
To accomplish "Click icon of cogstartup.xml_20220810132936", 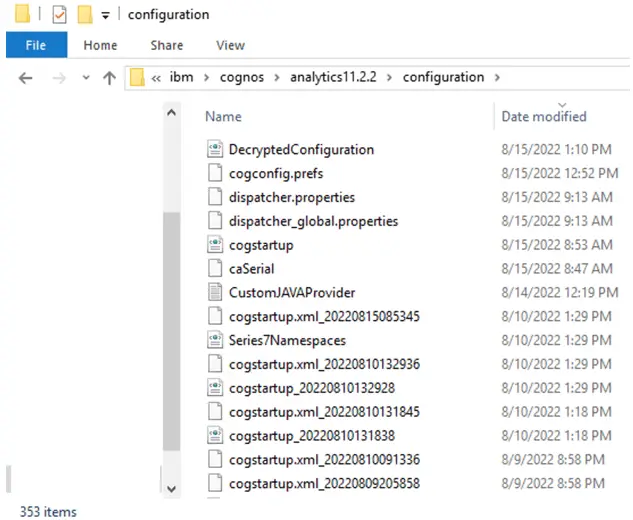I will [215, 364].
